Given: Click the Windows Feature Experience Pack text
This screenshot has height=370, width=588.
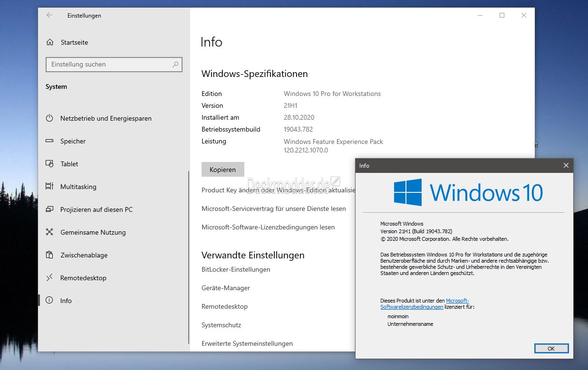Looking at the screenshot, I should (x=333, y=142).
